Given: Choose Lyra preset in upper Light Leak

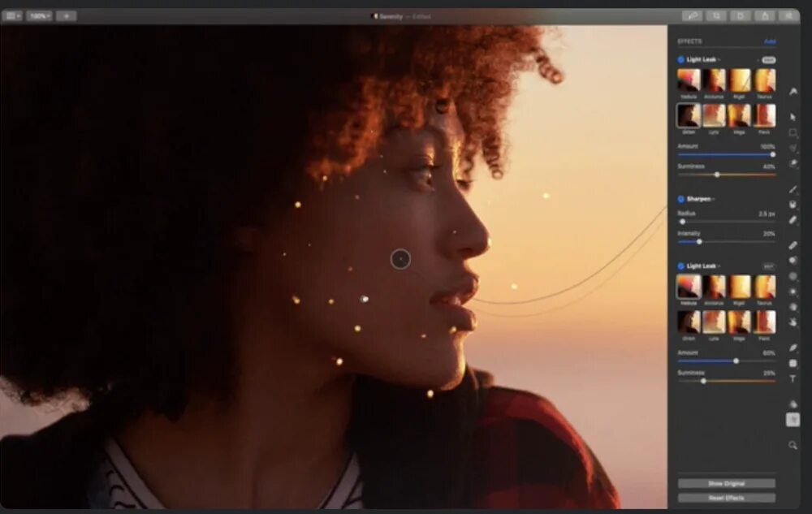Looking at the screenshot, I should 714,115.
